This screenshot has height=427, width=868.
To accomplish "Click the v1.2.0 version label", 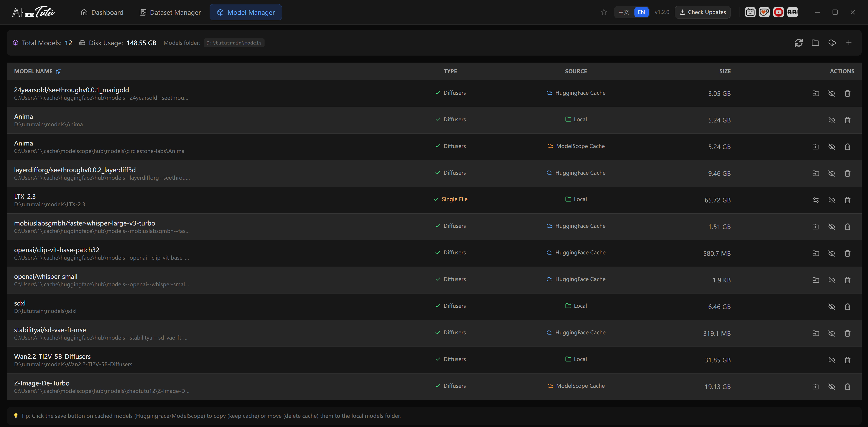I will click(662, 12).
